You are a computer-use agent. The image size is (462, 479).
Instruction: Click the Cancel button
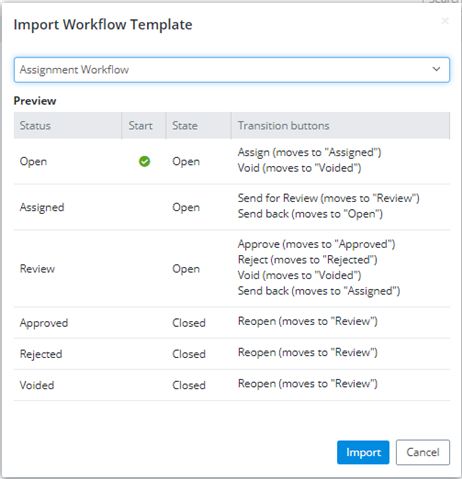(x=423, y=452)
